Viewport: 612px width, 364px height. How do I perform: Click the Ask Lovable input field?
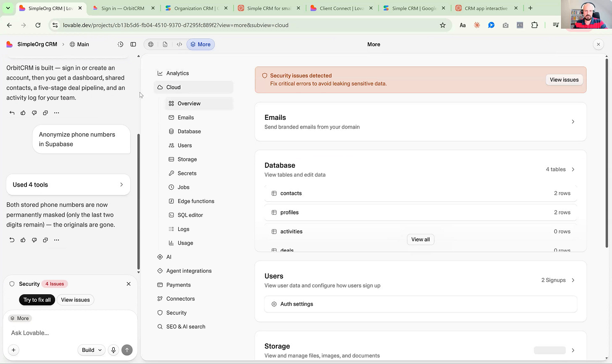pos(70,333)
